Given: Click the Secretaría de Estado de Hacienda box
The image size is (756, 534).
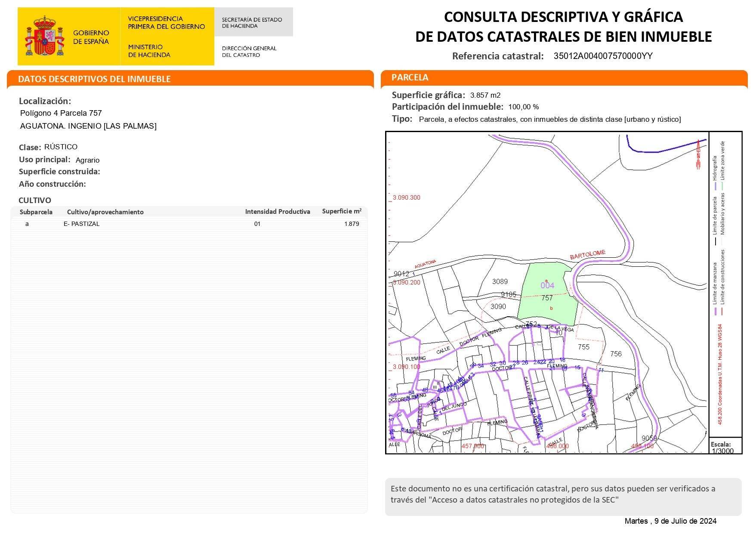Looking at the screenshot, I should pyautogui.click(x=253, y=22).
